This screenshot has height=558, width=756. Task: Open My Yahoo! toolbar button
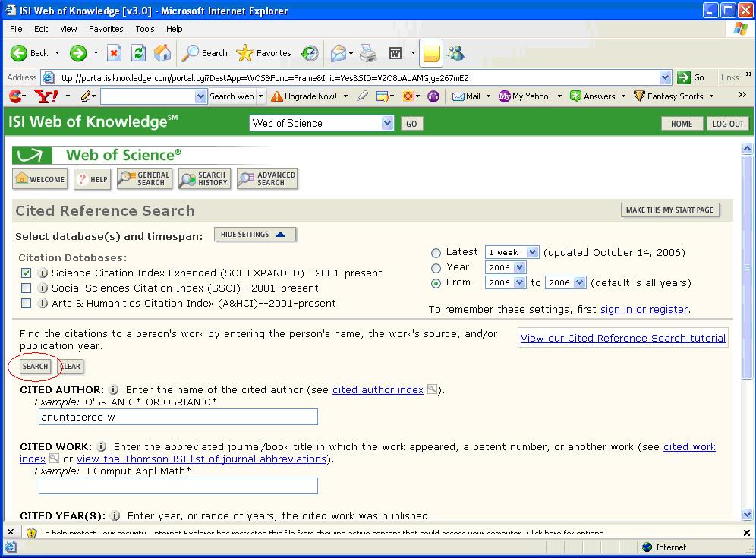click(524, 96)
